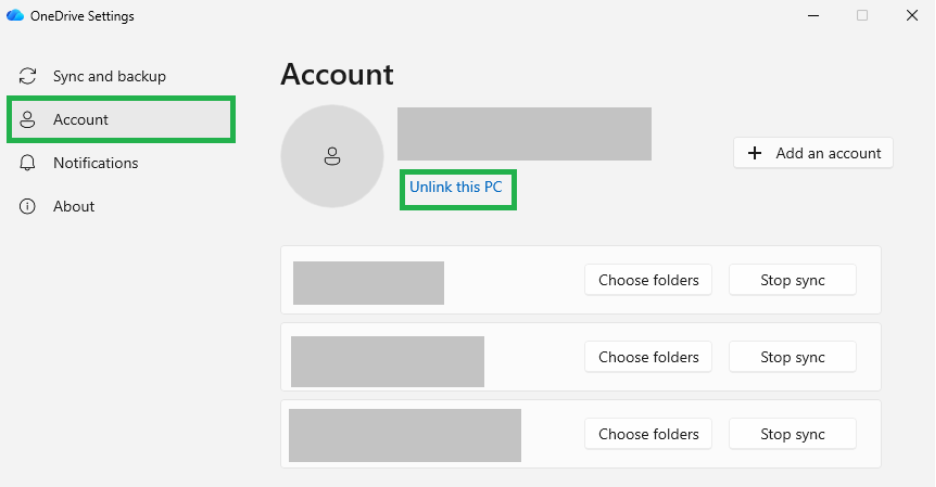Screen dimensions: 936x487
Task: Click the plus icon on Add an account
Action: [755, 153]
